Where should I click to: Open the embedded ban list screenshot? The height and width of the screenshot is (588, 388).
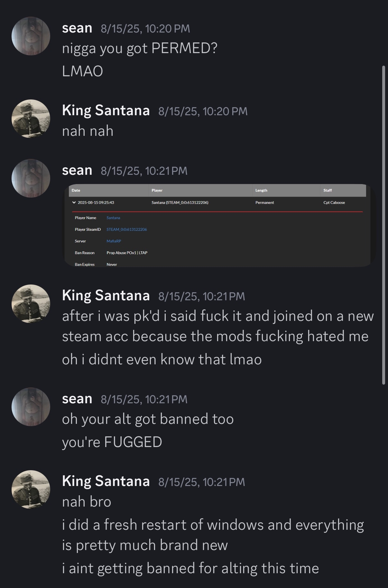219,225
